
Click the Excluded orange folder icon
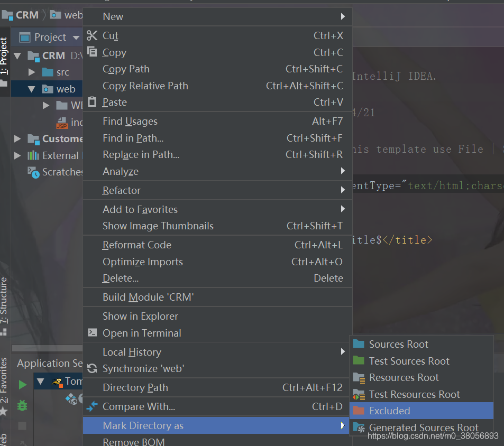(359, 411)
